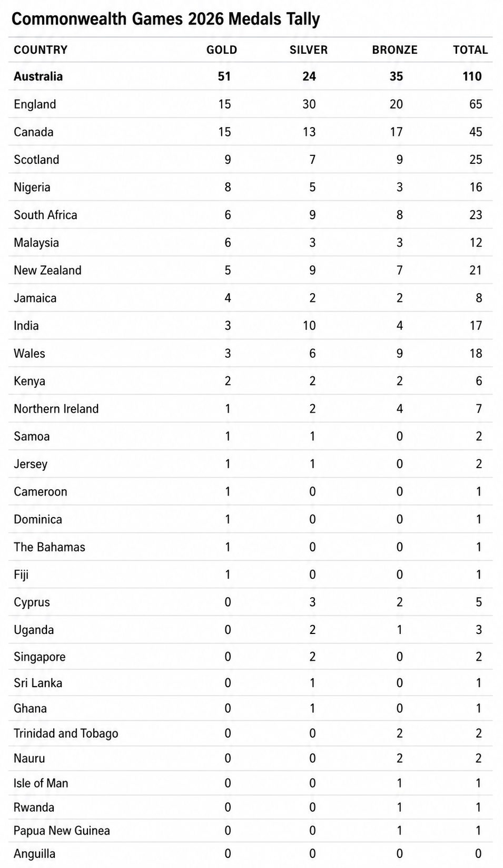This screenshot has width=503, height=868.
Task: Click New Zealand country name
Action: (x=47, y=270)
